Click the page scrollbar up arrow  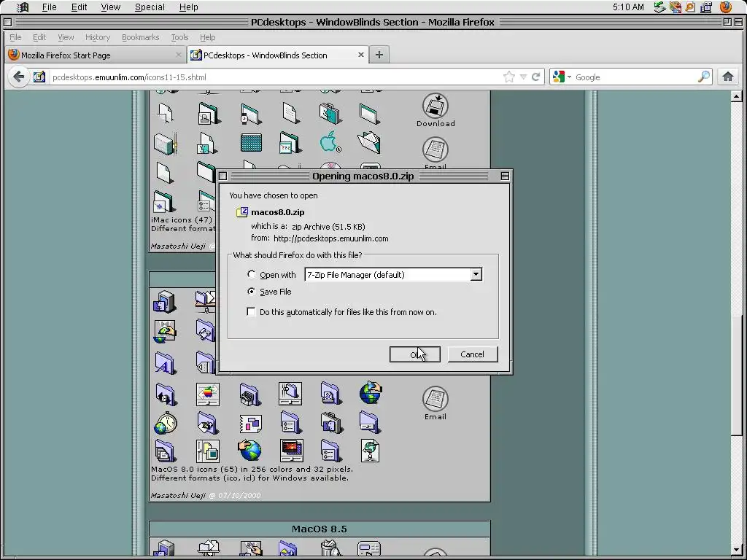[x=737, y=96]
